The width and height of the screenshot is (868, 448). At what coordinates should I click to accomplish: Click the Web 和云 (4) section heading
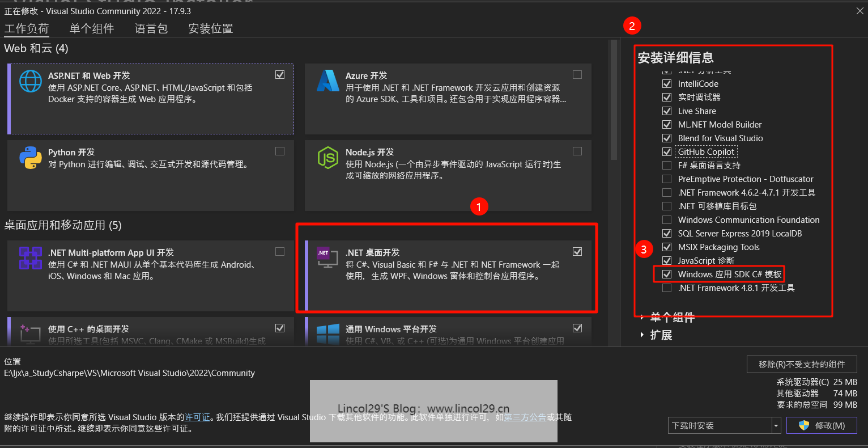(x=36, y=48)
